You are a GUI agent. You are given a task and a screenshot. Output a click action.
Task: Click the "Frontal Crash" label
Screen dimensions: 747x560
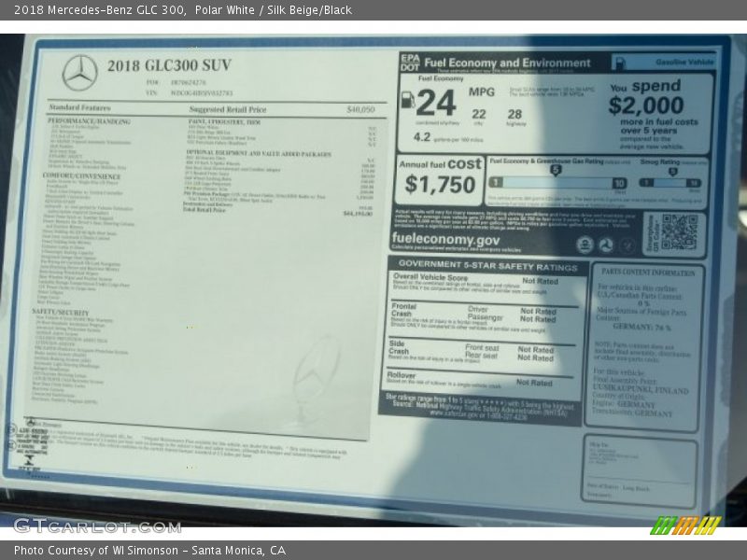click(403, 310)
